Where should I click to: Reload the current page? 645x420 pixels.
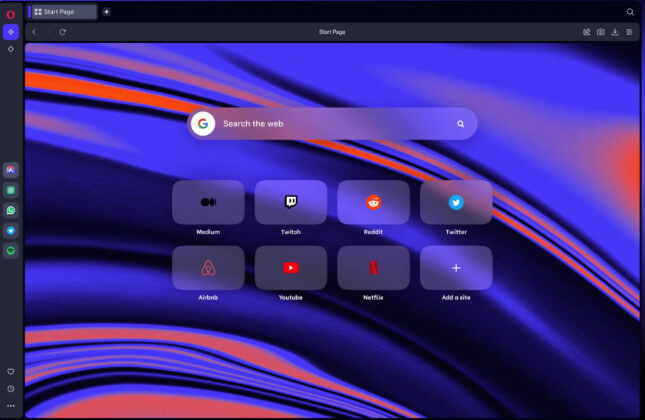(x=62, y=32)
